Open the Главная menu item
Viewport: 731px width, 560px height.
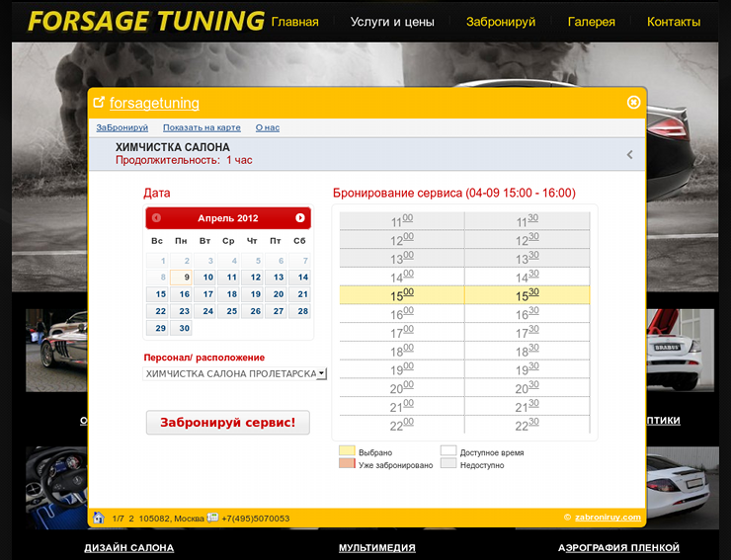point(295,22)
